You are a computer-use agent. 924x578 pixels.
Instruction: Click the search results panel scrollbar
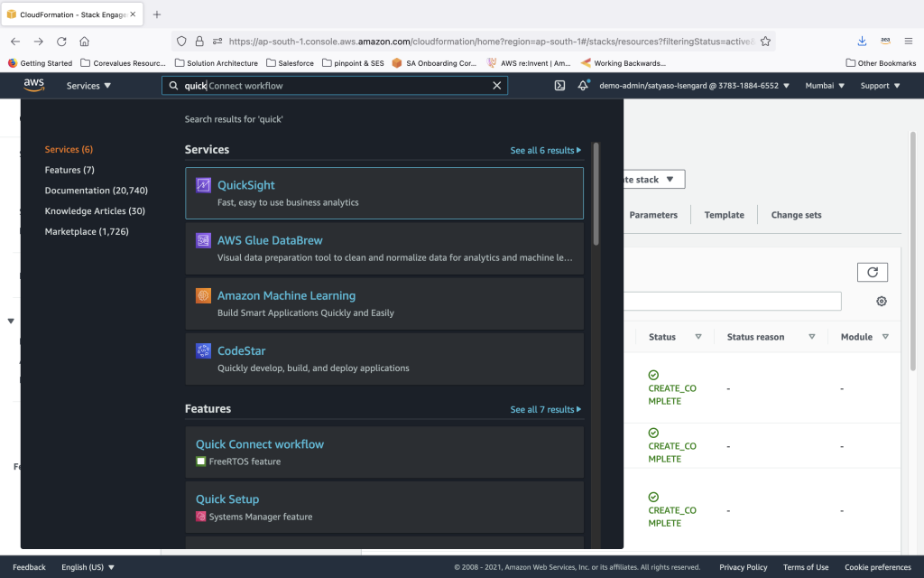[x=596, y=195]
